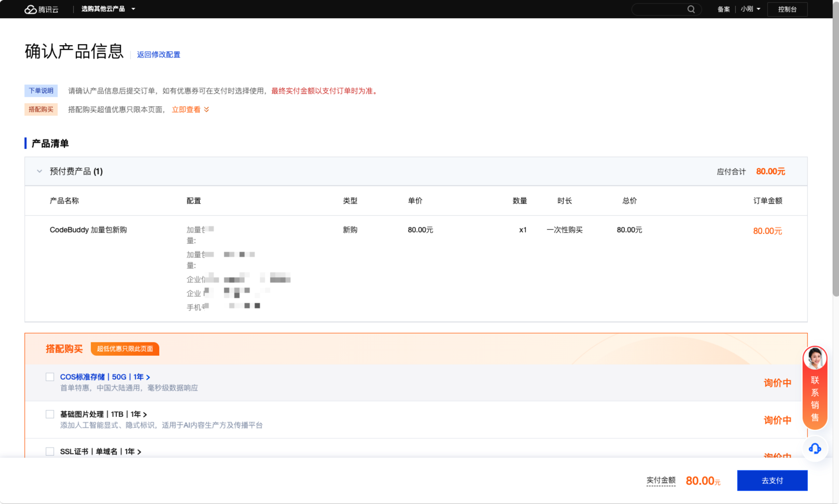Click the 一次性购买 duration cell

click(x=565, y=230)
